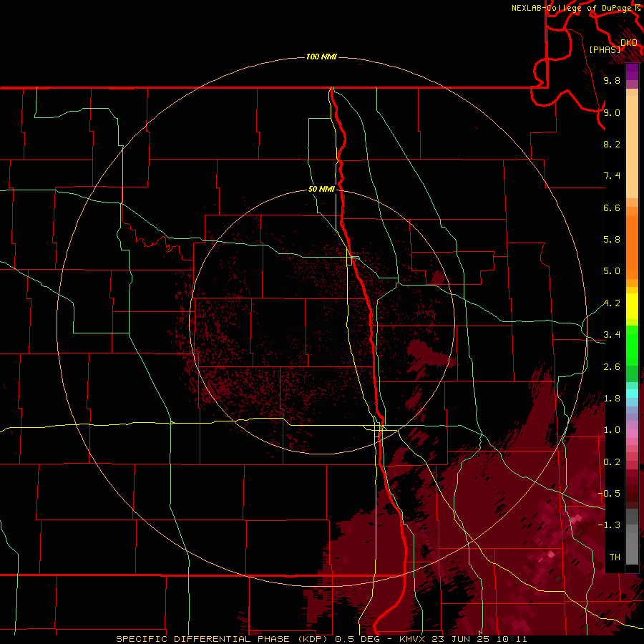Click the 5.0 color scale value
This screenshot has height=644, width=644.
[612, 271]
